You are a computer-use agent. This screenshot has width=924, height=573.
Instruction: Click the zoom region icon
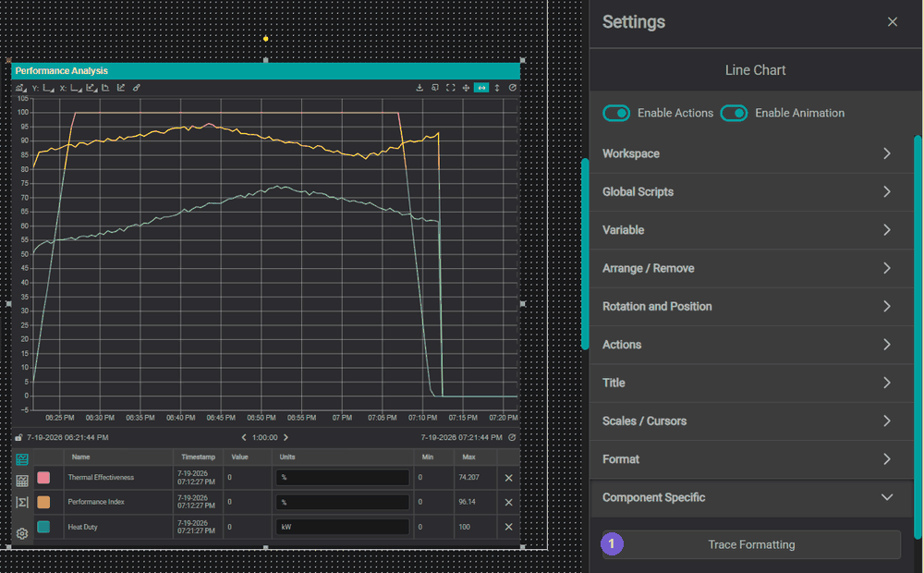435,87
